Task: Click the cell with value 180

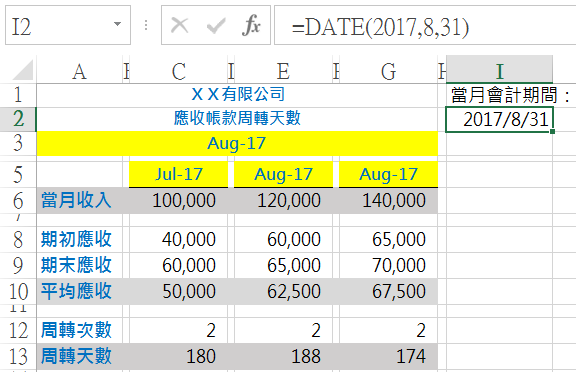Action: 179,356
